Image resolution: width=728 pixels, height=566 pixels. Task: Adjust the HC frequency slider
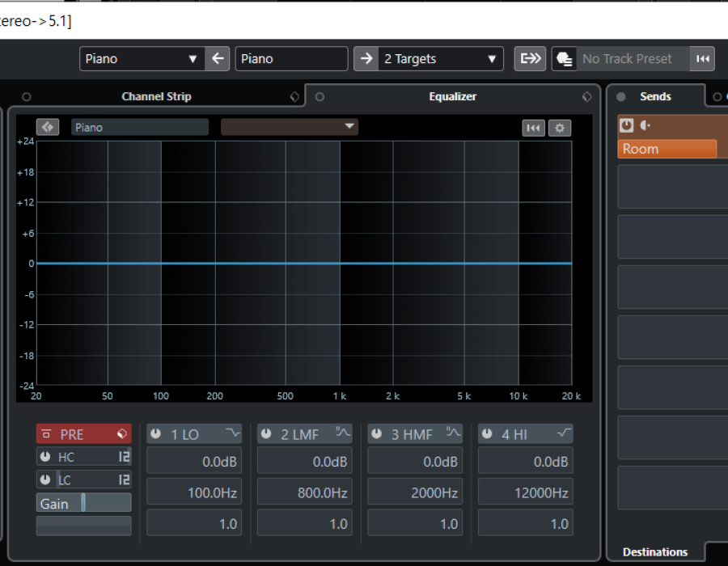(83, 457)
